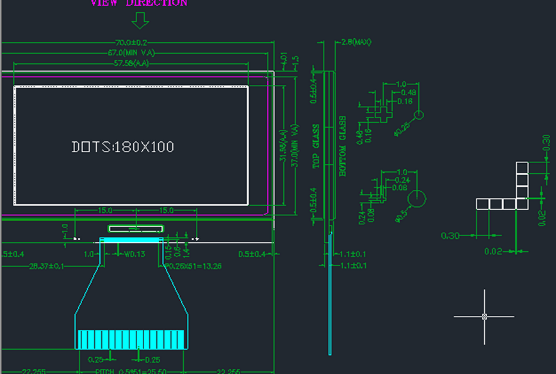Screen dimensions: 556x374
Task: Click the L-shaped pixel detail corner square
Action: 522,204
